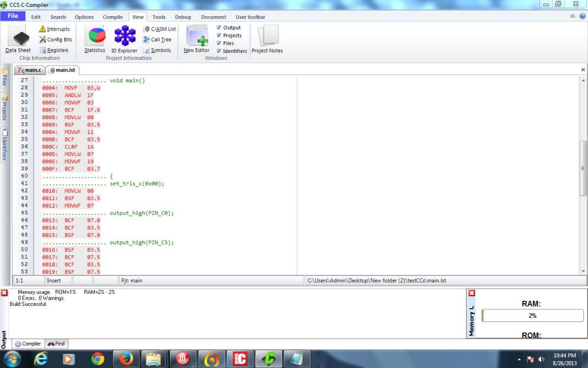Click the volume speaker tray icon
This screenshot has height=368, width=588.
pyautogui.click(x=541, y=359)
